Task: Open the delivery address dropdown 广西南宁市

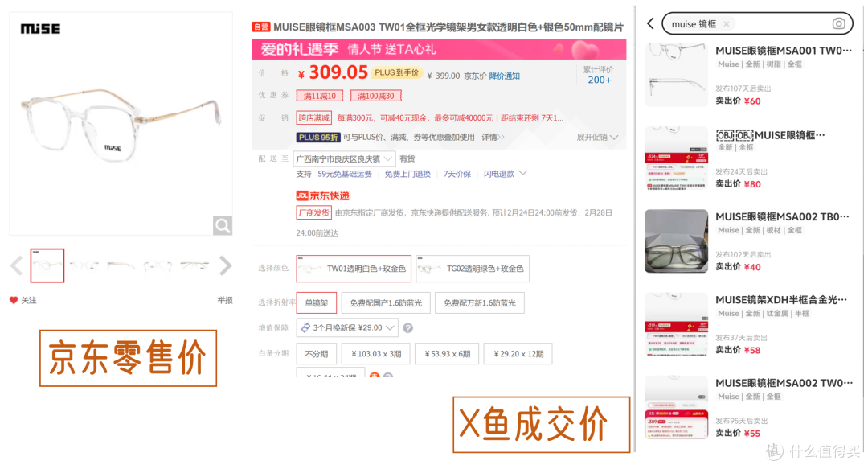Action: tap(344, 159)
